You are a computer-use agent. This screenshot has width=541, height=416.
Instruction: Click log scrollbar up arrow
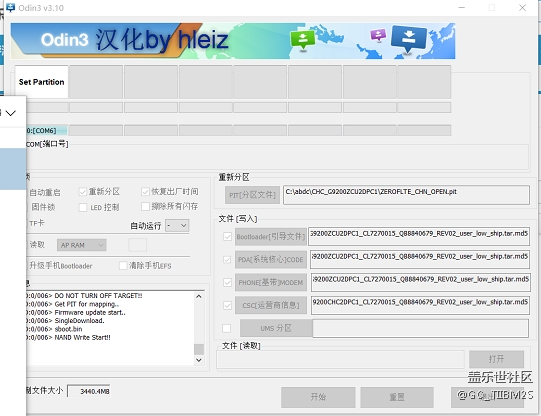click(199, 296)
